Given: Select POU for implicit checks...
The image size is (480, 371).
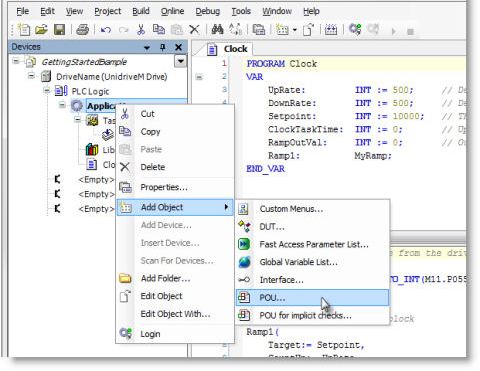Looking at the screenshot, I should [x=312, y=315].
